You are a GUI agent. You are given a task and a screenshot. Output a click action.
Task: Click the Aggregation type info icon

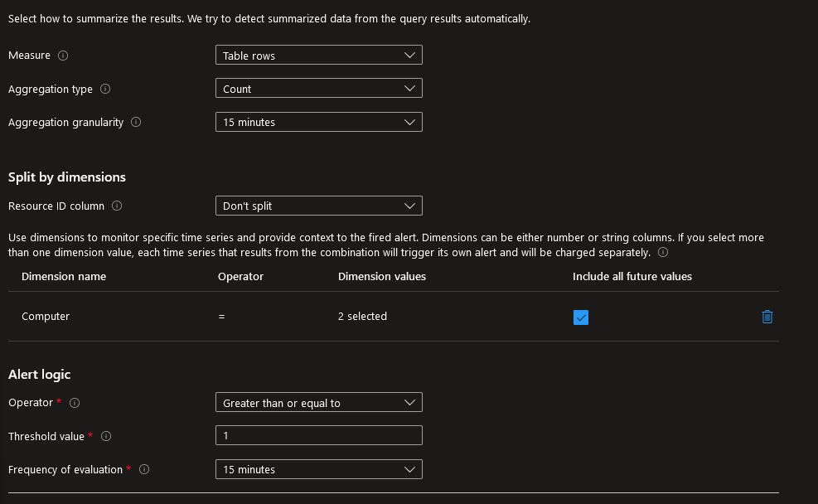(105, 89)
